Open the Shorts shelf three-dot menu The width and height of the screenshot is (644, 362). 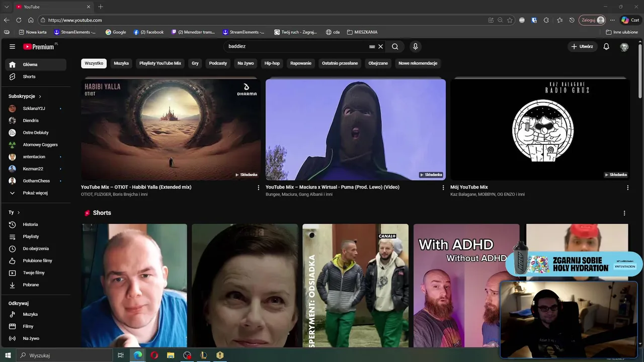point(624,213)
